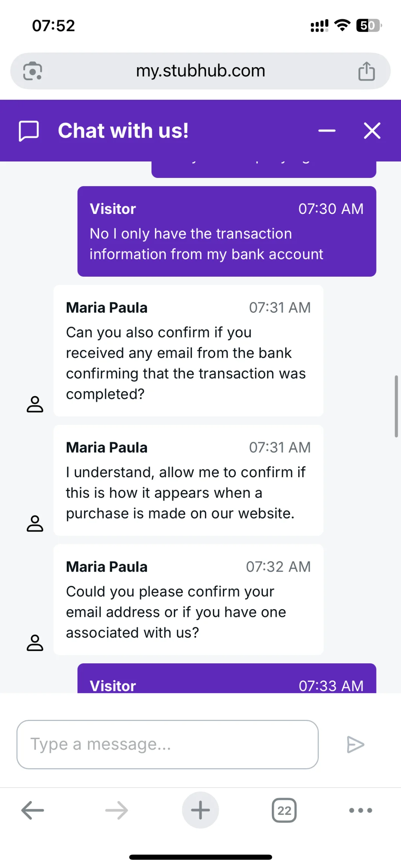This screenshot has height=868, width=401.
Task: Tap agent avatar beside bank email message
Action: [x=35, y=404]
